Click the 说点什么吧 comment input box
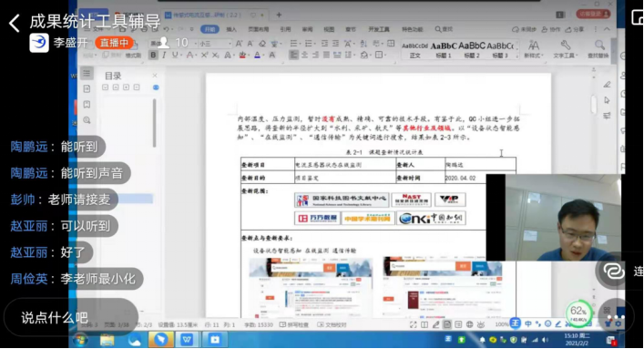The image size is (644, 349). (x=71, y=317)
